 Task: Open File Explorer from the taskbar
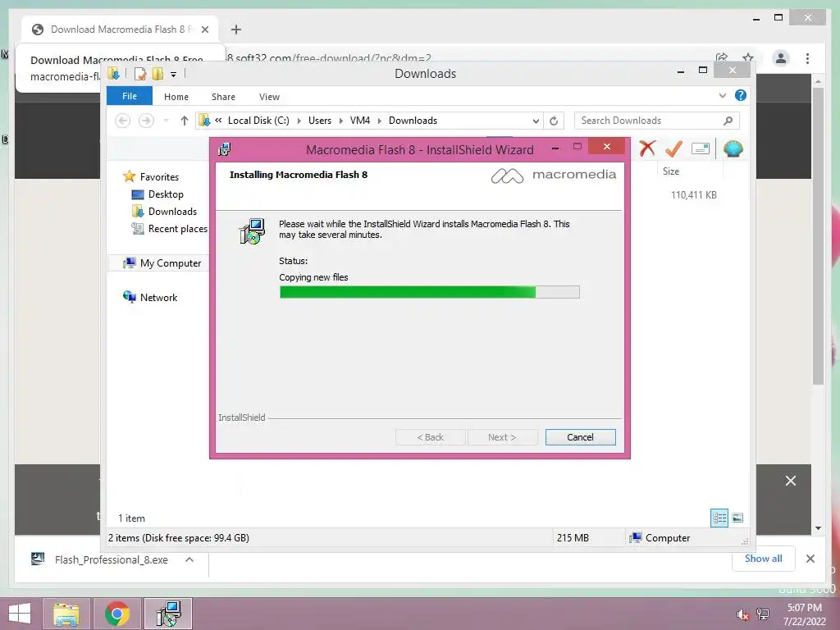(x=66, y=614)
